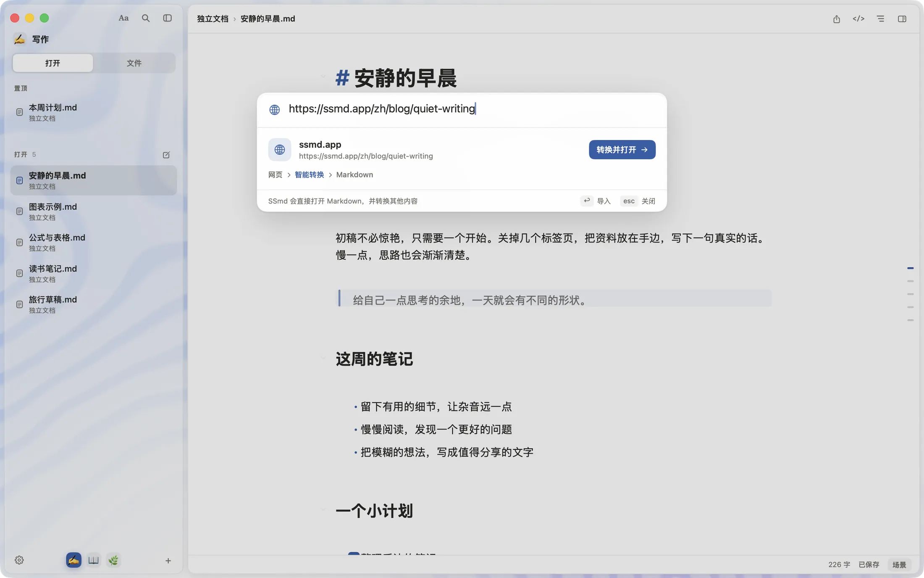Viewport: 924px width, 578px height.
Task: Open 旅行草稿.md document
Action: coord(93,304)
